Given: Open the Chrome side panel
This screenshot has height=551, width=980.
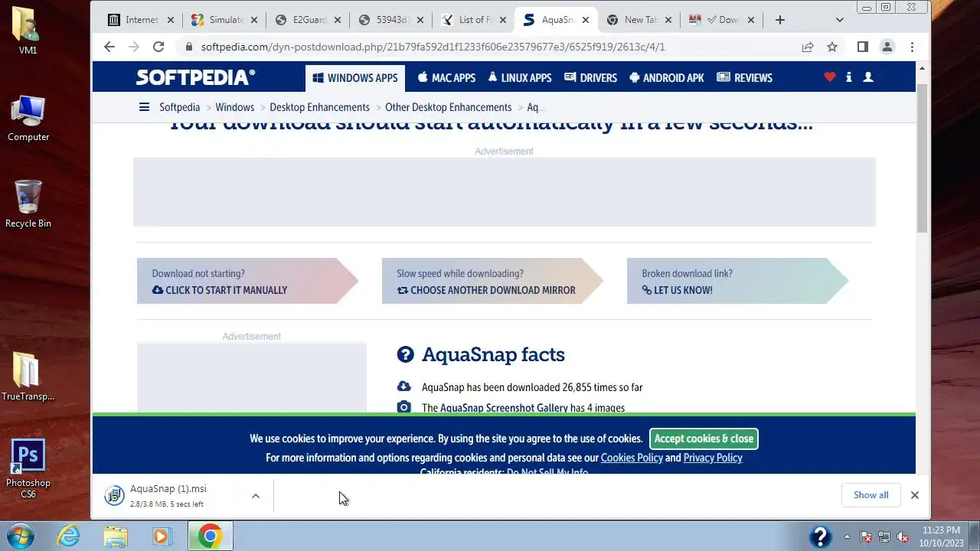Looking at the screenshot, I should point(863,47).
